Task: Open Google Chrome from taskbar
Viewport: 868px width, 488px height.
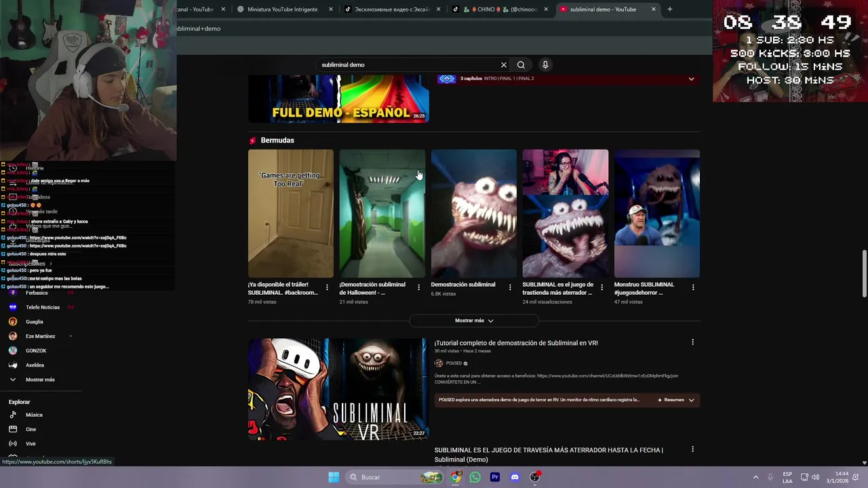Action: point(456,477)
